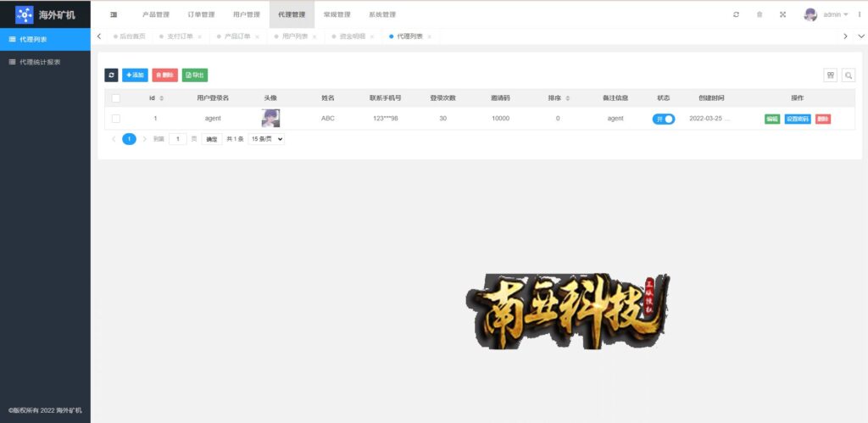868x423 pixels.
Task: Click the phone cell 123***98
Action: [386, 119]
